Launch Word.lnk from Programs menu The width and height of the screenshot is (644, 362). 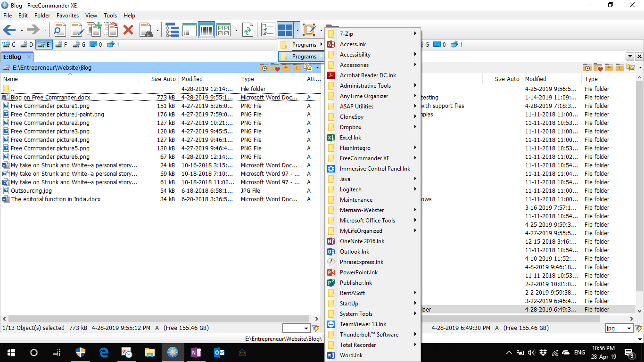click(372, 355)
